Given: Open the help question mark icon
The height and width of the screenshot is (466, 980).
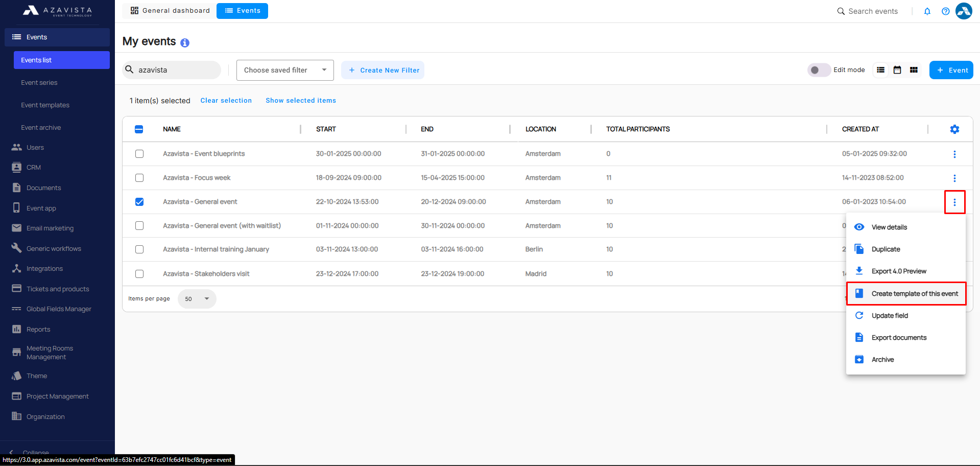Looking at the screenshot, I should [946, 11].
